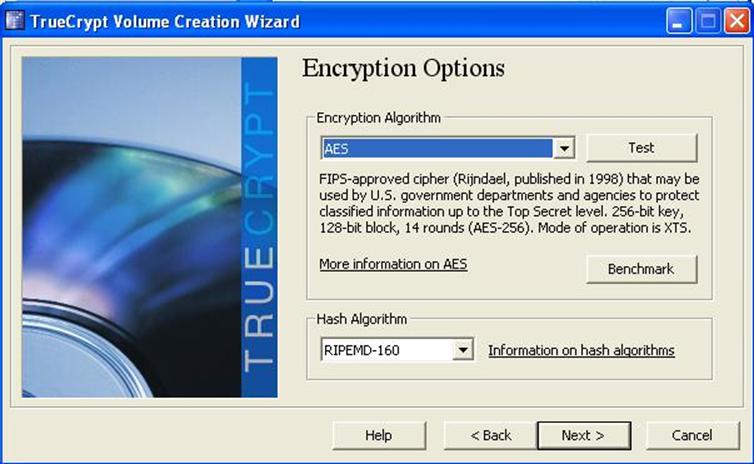
Task: Cancel the volume creation wizard
Action: click(692, 435)
